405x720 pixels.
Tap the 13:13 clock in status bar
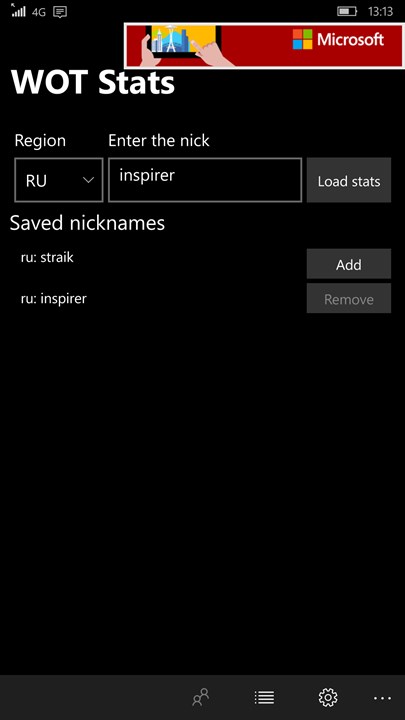click(x=380, y=11)
